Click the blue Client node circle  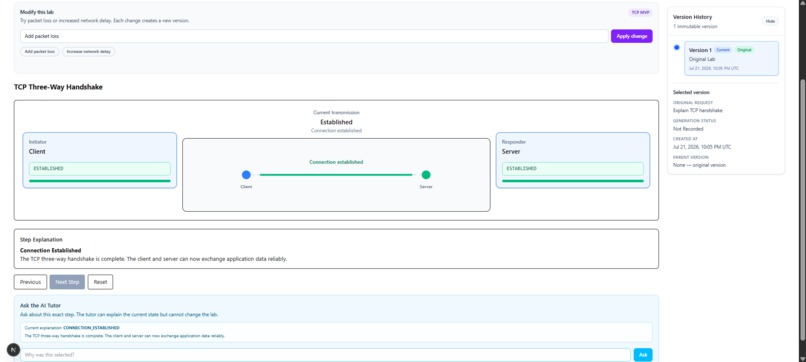246,175
